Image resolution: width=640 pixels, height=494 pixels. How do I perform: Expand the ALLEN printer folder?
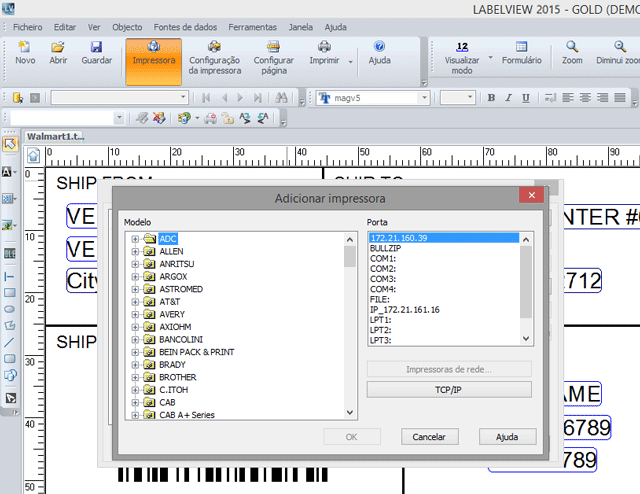135,251
